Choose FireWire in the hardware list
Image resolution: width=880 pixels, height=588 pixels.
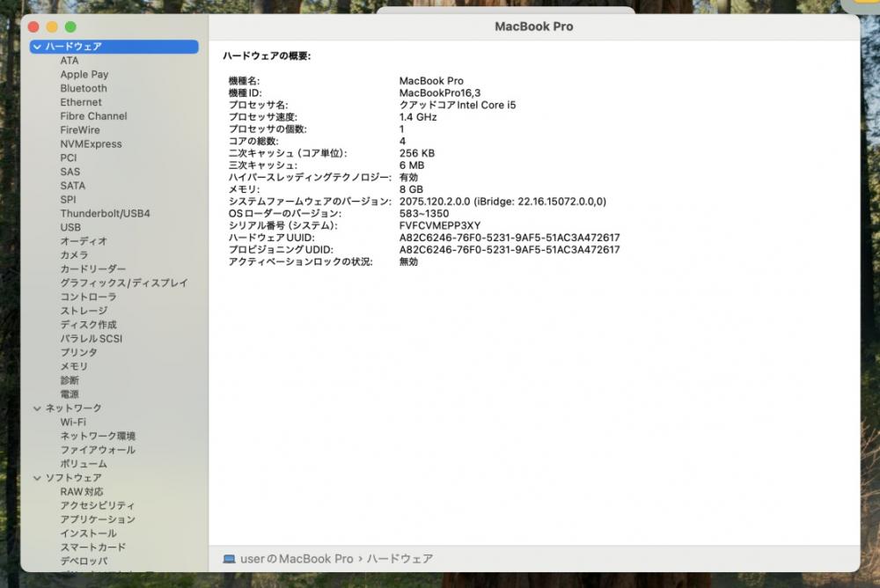tap(80, 129)
